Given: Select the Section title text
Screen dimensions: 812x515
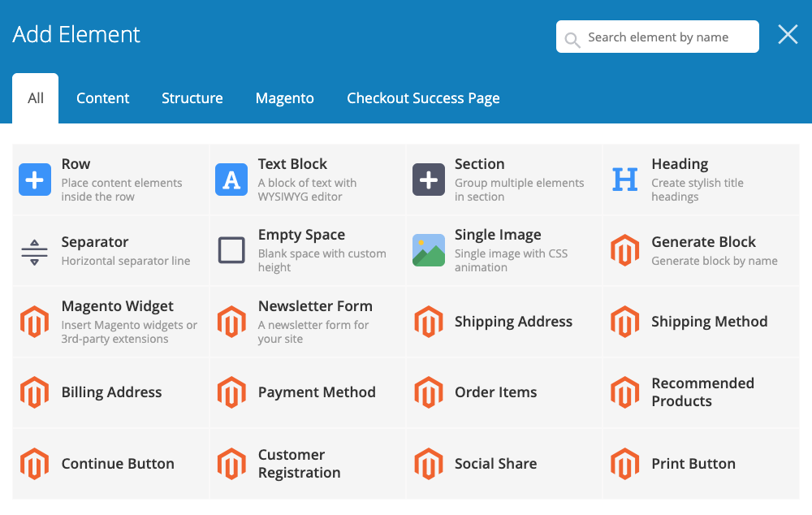Looking at the screenshot, I should [480, 164].
